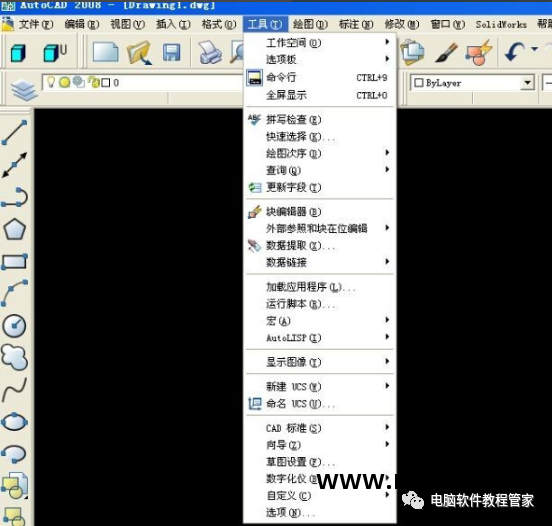Select the Line draw tool
The image size is (552, 526).
tap(14, 132)
